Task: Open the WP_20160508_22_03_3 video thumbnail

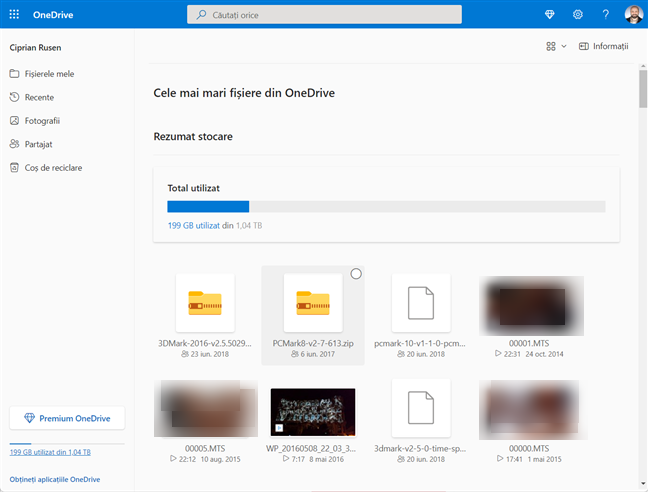Action: 313,412
